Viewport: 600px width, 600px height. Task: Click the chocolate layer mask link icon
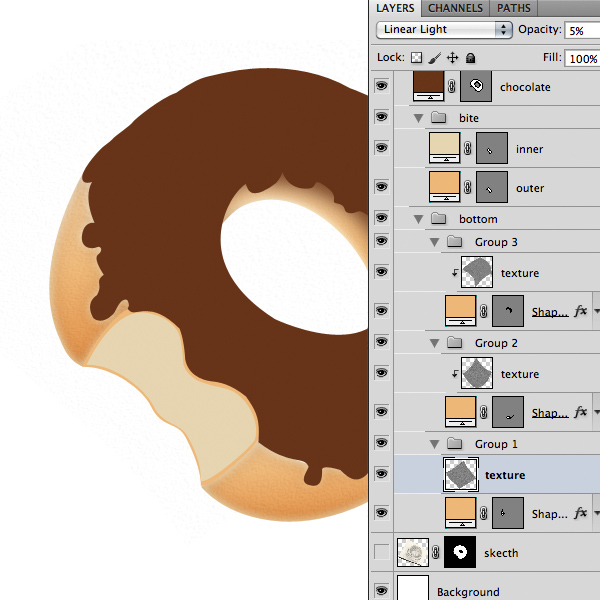452,86
